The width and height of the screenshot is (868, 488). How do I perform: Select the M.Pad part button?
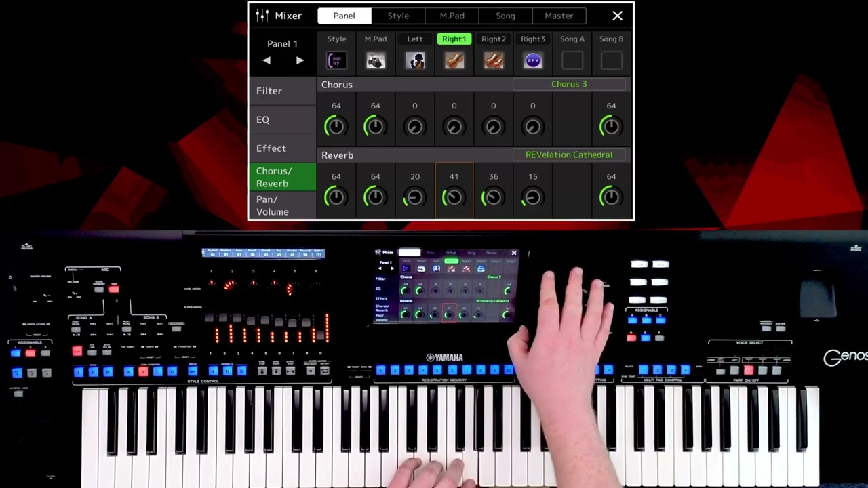pyautogui.click(x=376, y=39)
